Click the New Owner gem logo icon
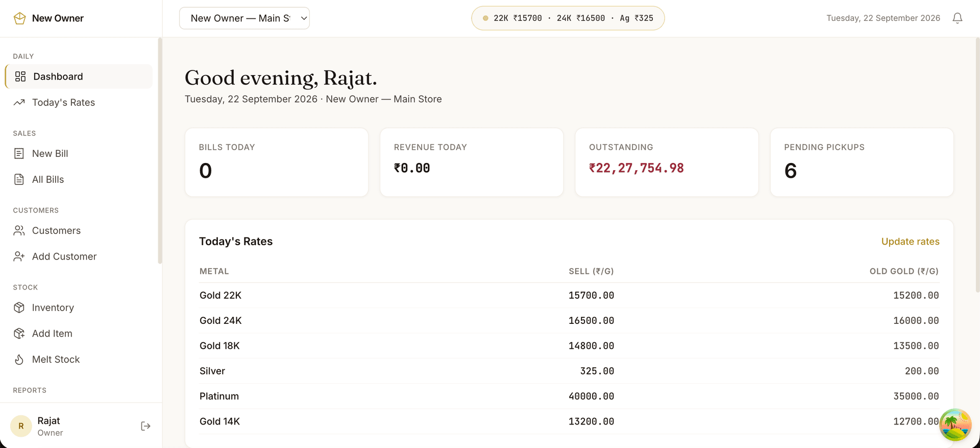 19,18
